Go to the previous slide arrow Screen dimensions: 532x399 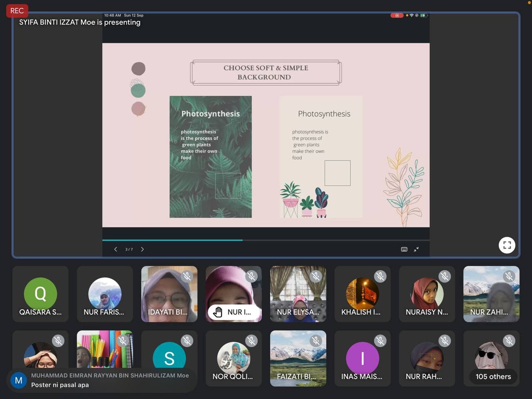pyautogui.click(x=116, y=249)
